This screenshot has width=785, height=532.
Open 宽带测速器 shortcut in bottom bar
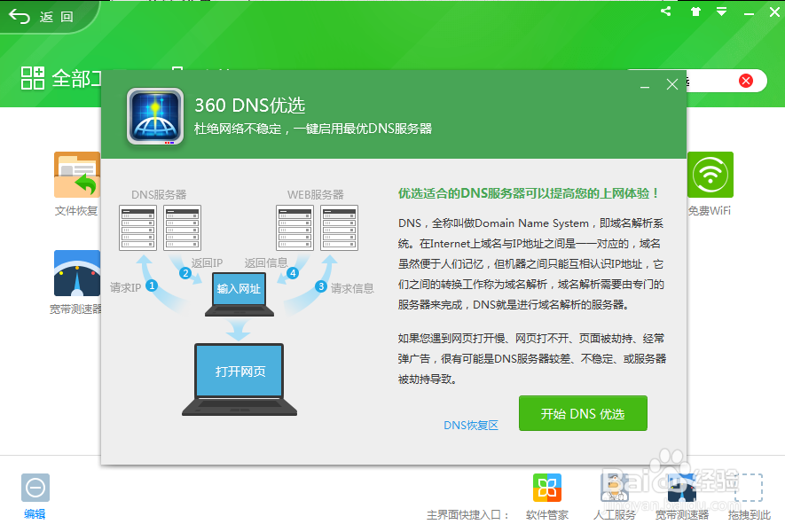(682, 488)
